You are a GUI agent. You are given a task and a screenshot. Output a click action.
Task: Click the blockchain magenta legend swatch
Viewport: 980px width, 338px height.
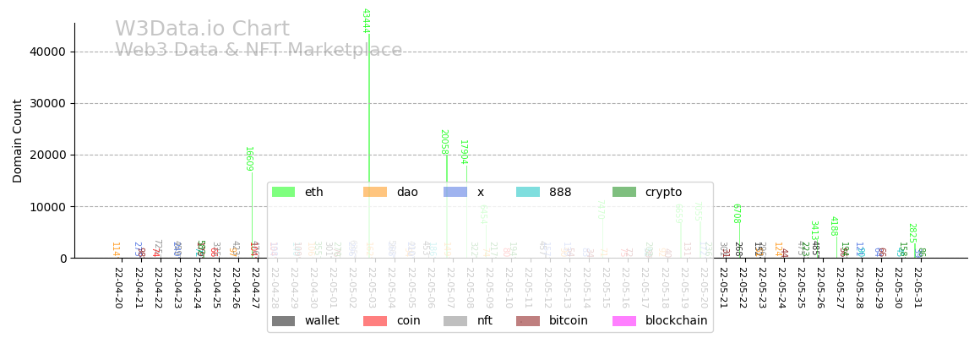pos(624,321)
